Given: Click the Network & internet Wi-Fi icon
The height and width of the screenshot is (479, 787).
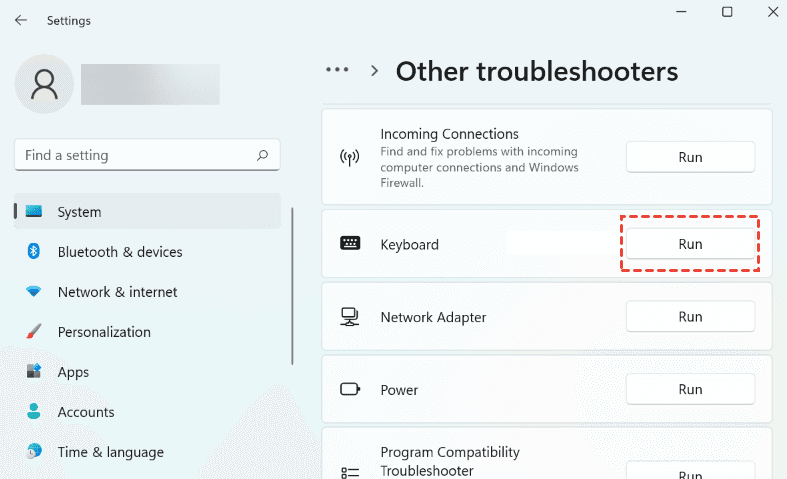Looking at the screenshot, I should (x=34, y=292).
